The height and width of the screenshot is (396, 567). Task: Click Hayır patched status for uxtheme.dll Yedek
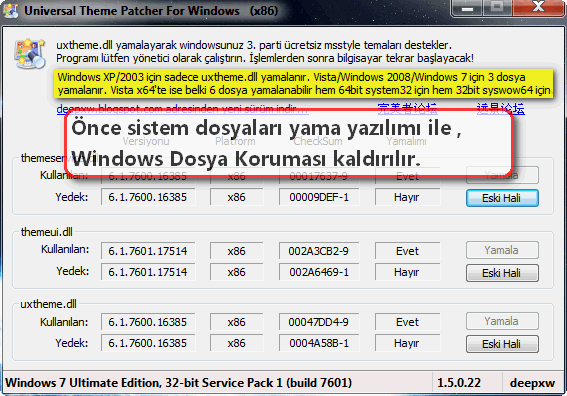(x=408, y=343)
